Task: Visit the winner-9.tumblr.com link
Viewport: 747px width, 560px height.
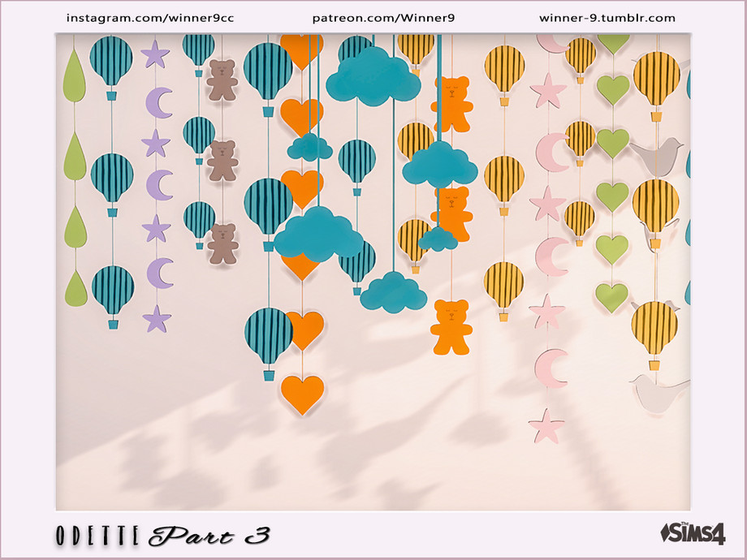Action: click(607, 18)
